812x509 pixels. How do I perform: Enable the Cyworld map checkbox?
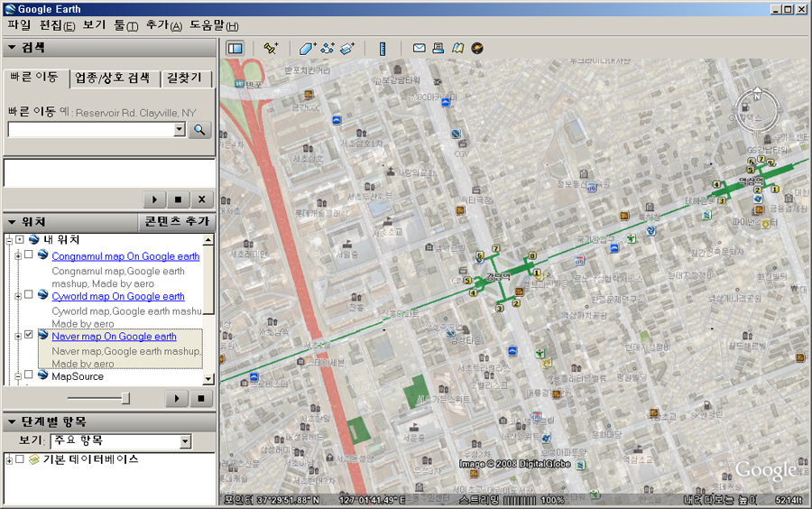(29, 294)
